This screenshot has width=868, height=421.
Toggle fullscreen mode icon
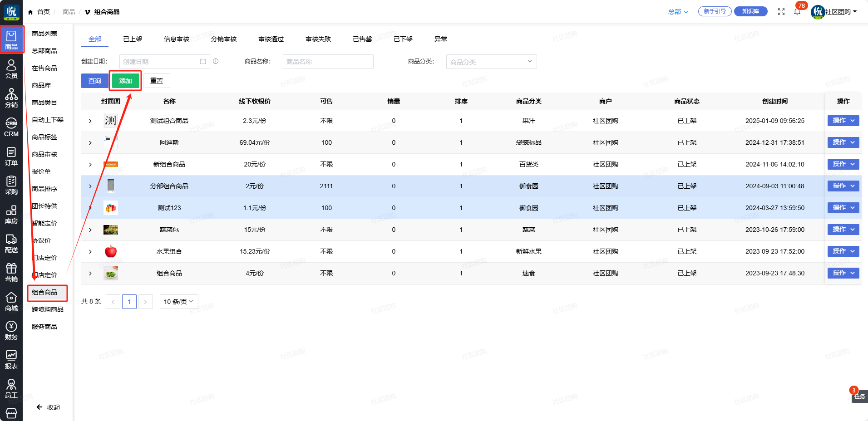pos(781,12)
